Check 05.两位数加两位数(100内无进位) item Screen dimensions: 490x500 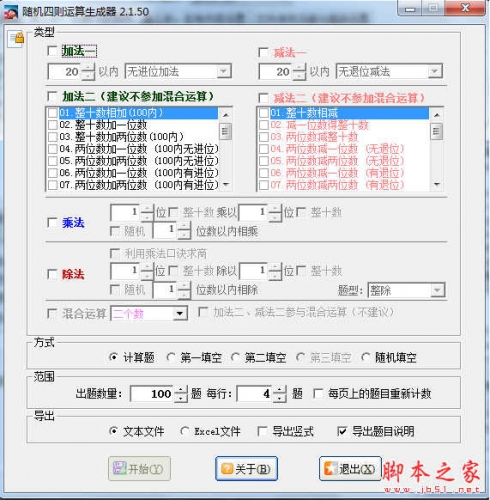tap(53, 161)
